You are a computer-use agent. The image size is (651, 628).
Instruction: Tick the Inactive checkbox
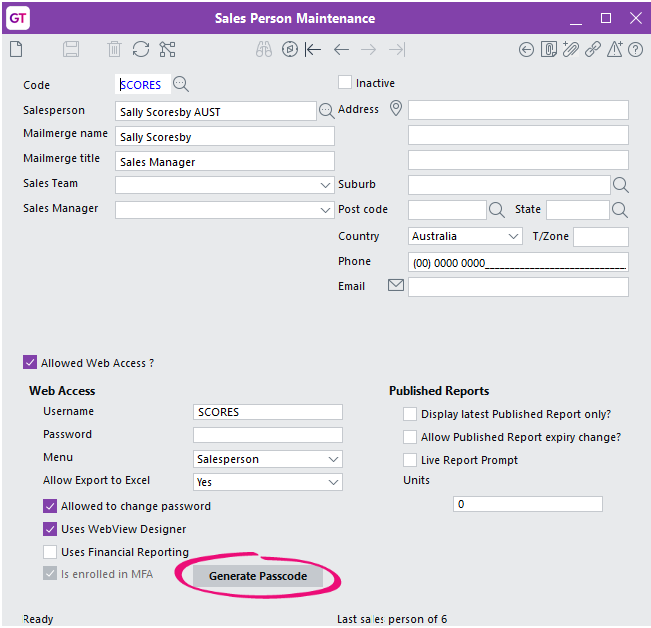coord(345,82)
